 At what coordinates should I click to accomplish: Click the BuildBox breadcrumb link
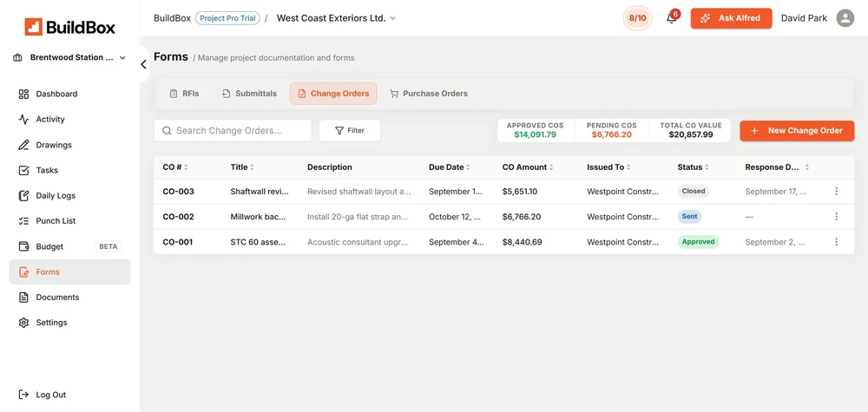tap(172, 18)
